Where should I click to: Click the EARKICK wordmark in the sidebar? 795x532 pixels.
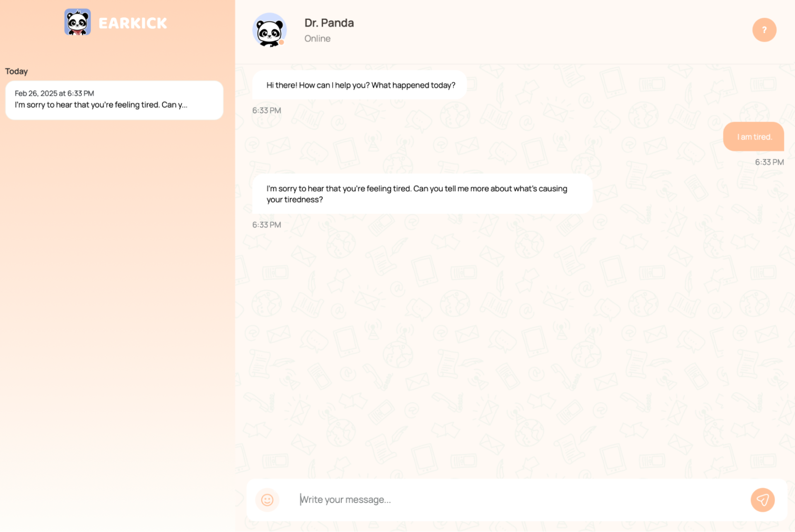point(132,23)
